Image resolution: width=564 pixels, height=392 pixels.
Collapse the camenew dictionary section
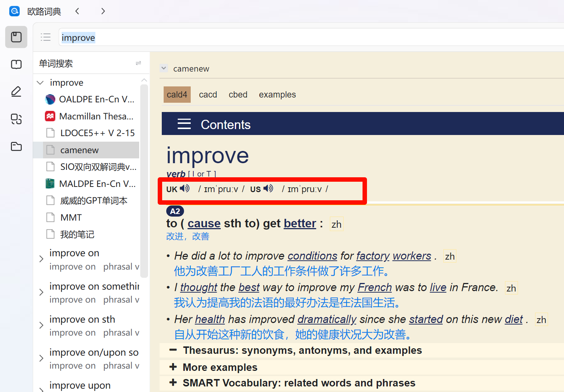[164, 68]
